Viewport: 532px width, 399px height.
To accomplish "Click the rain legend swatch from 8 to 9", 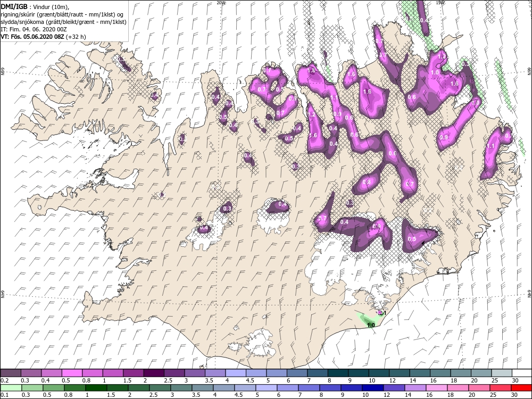I will 330,387.
